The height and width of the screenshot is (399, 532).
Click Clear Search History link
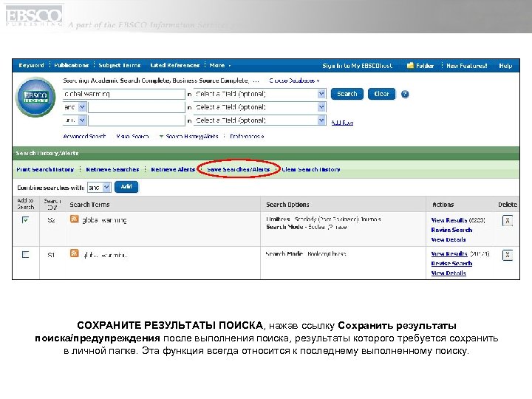pos(311,169)
